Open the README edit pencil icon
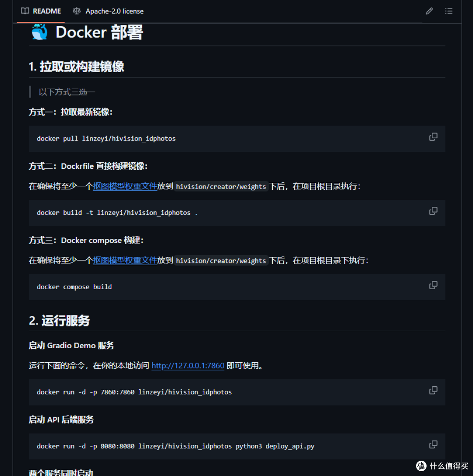This screenshot has width=473, height=476. point(429,11)
